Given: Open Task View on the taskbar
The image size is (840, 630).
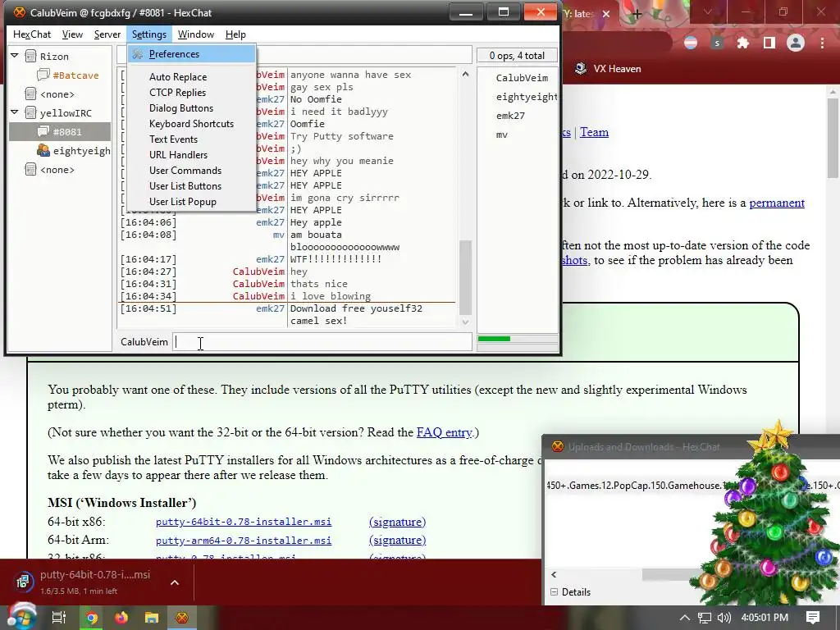Looking at the screenshot, I should [58, 618].
